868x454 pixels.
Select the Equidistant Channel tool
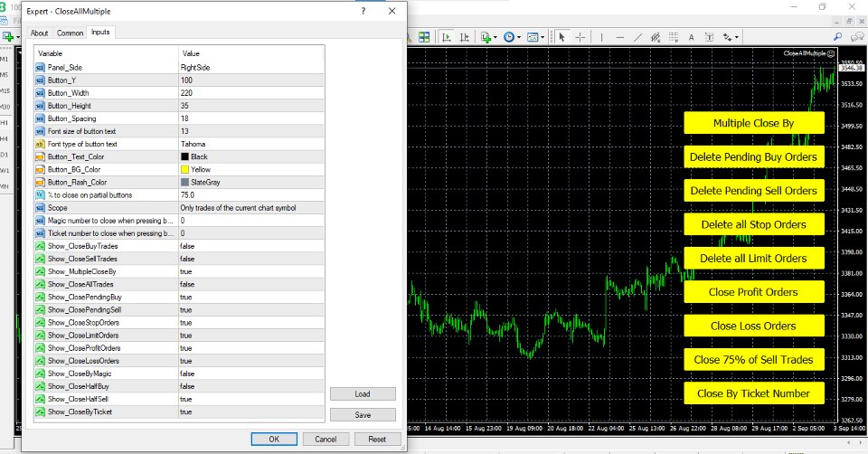click(656, 37)
